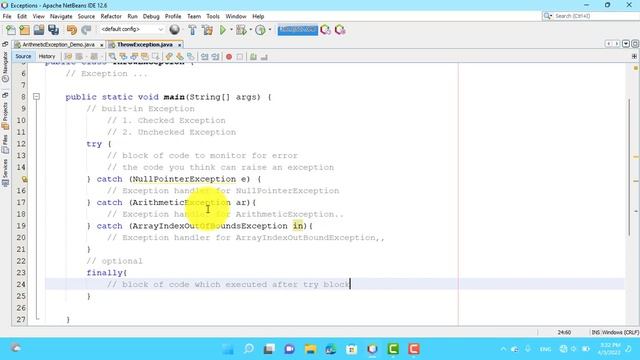Viewport: 640px width, 360px height.
Task: Click the memory usage bar
Action: pyautogui.click(x=298, y=30)
